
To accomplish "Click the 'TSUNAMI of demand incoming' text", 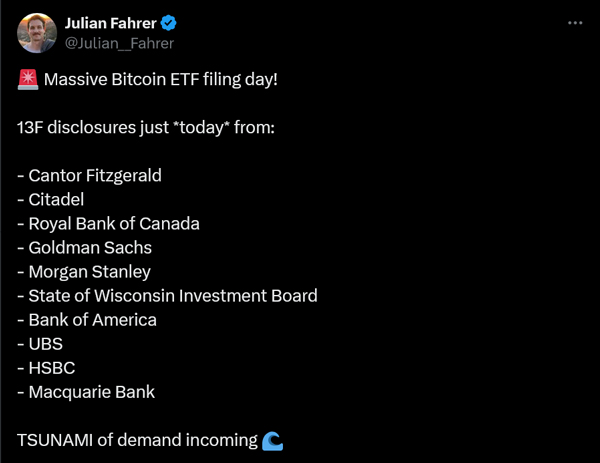I will point(137,441).
